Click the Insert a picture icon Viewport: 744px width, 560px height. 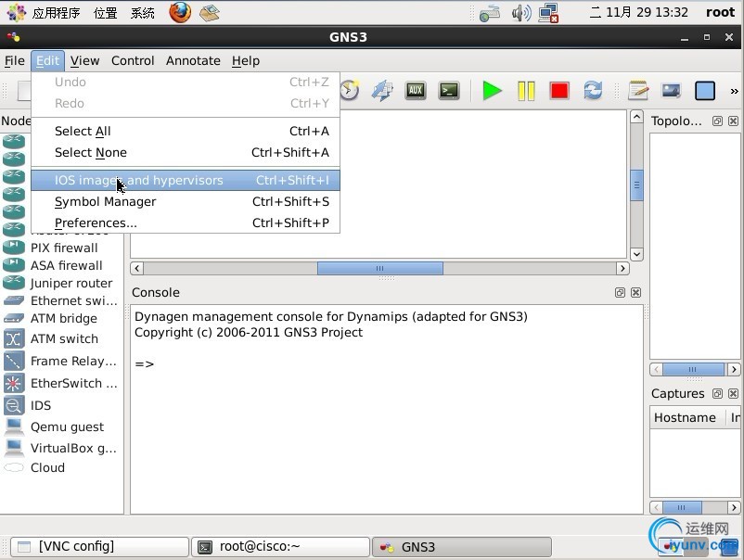[x=672, y=91]
